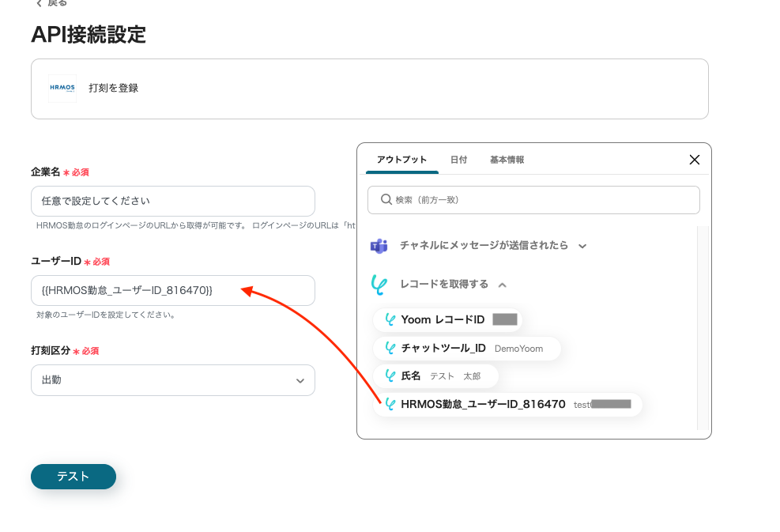The width and height of the screenshot is (780, 532).
Task: Click the HRMOS勤怠のログインページ hint text
Action: tap(195, 225)
